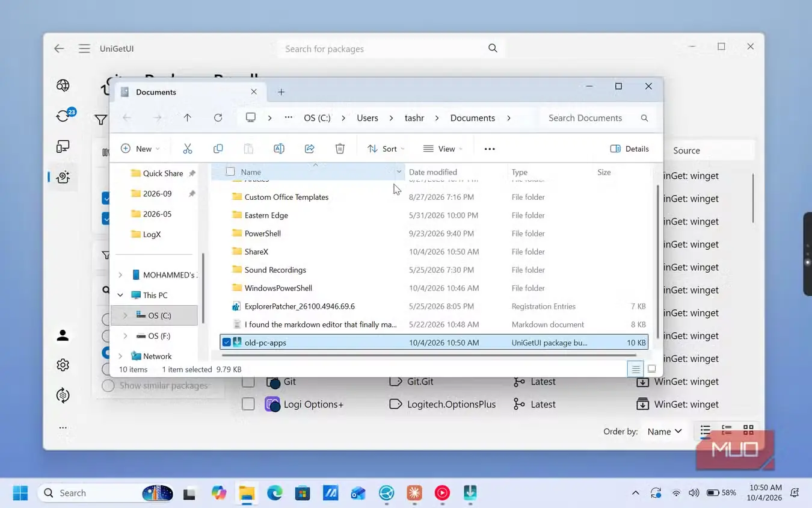Click the Share icon in Explorer toolbar
Screen dimensions: 812x508
310,149
